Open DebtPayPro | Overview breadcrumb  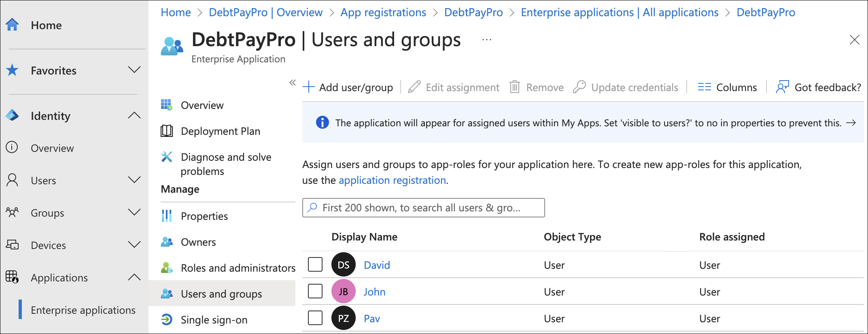pos(265,12)
